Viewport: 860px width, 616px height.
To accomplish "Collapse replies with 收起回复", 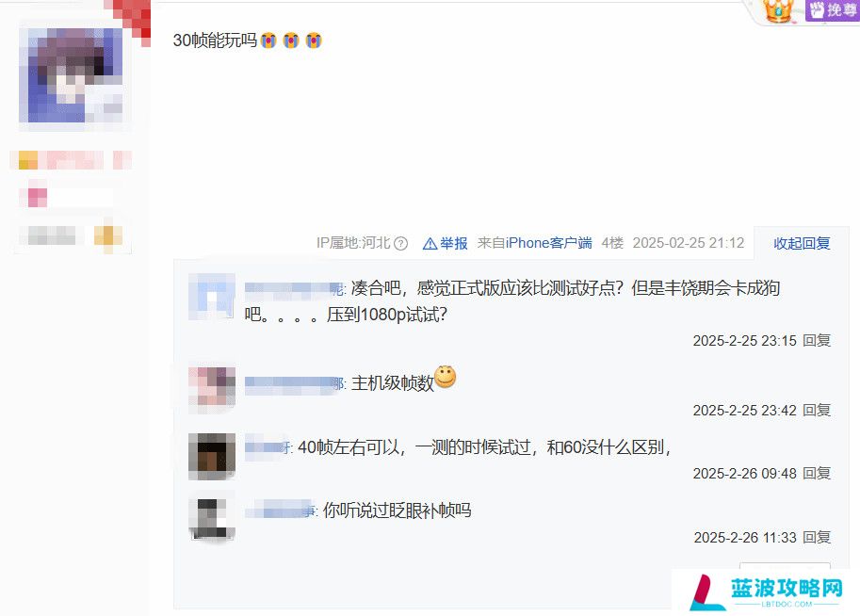I will (802, 243).
